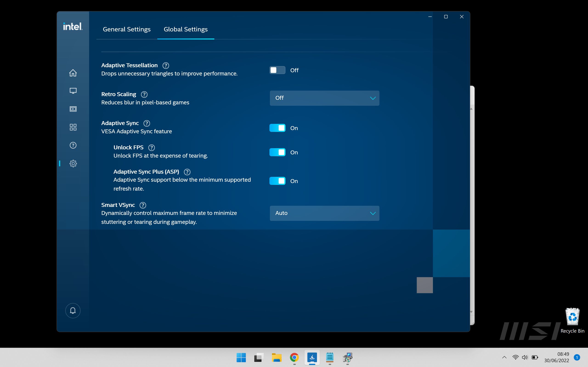Enable the Adaptive Tessellation toggle
This screenshot has height=367, width=588.
click(x=277, y=70)
